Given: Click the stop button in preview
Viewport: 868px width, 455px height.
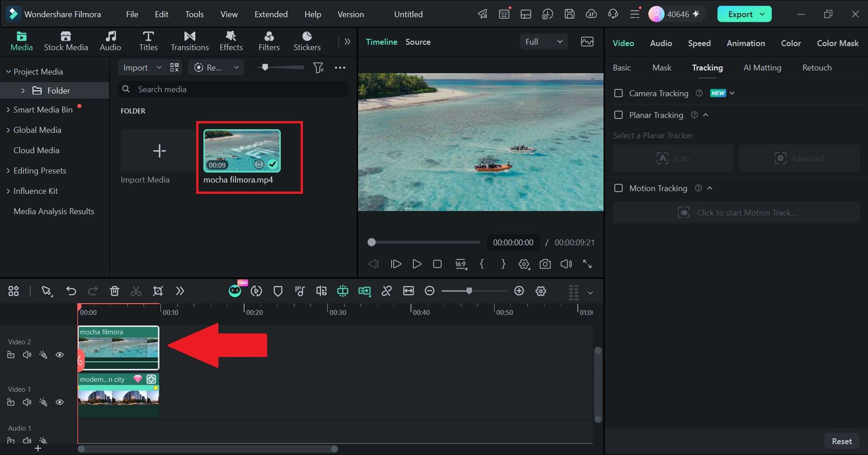Looking at the screenshot, I should point(437,264).
